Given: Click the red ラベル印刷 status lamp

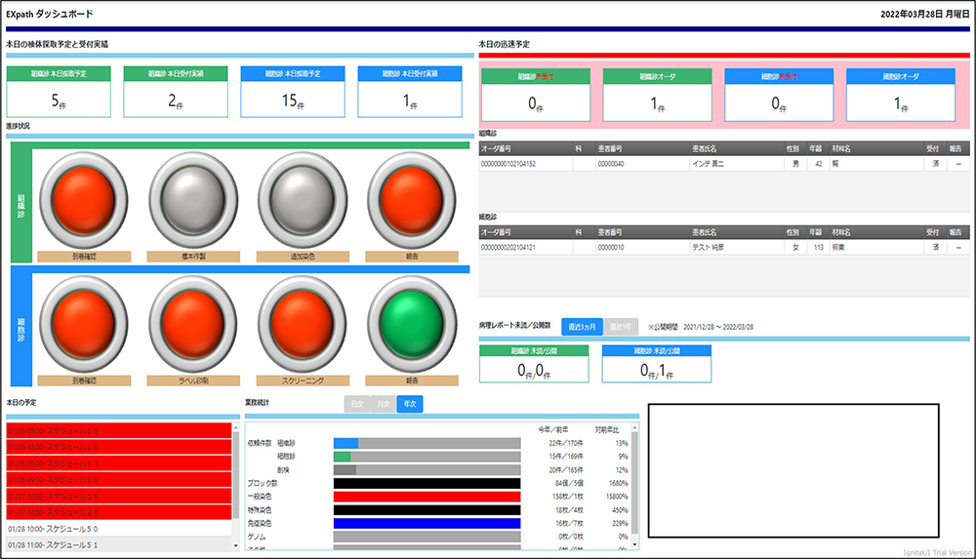Looking at the screenshot, I should [193, 324].
